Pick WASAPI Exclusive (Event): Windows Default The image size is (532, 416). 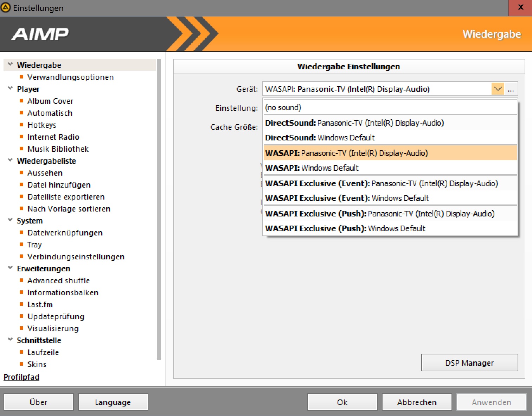tap(390, 198)
